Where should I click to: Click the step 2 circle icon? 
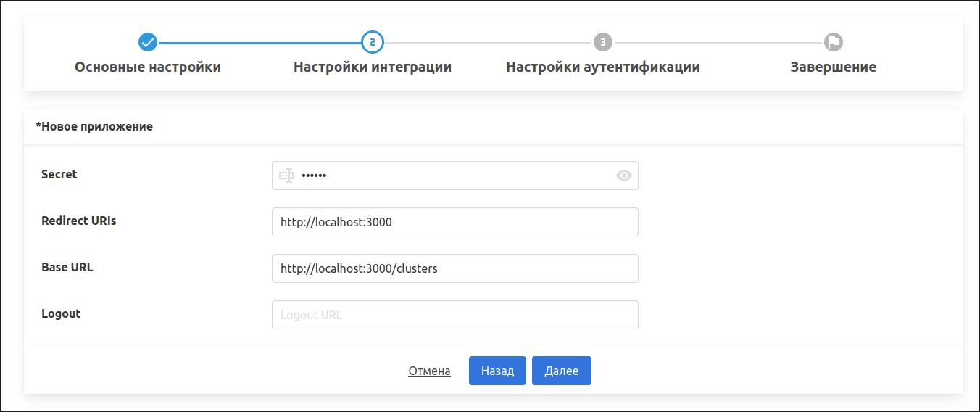coord(372,42)
